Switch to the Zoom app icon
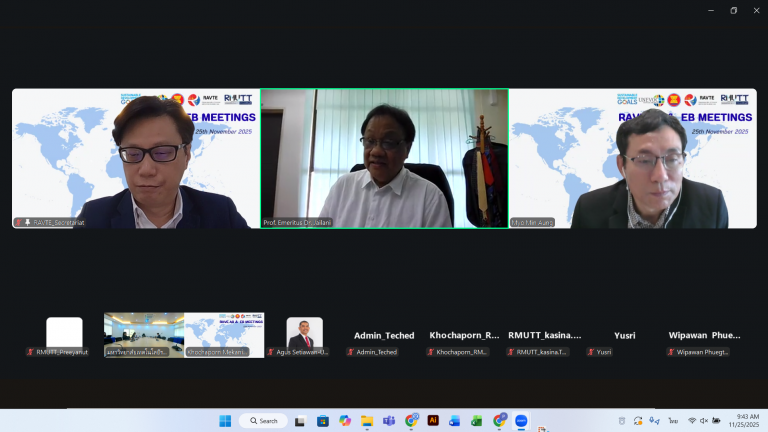This screenshot has height=432, width=768. point(521,421)
